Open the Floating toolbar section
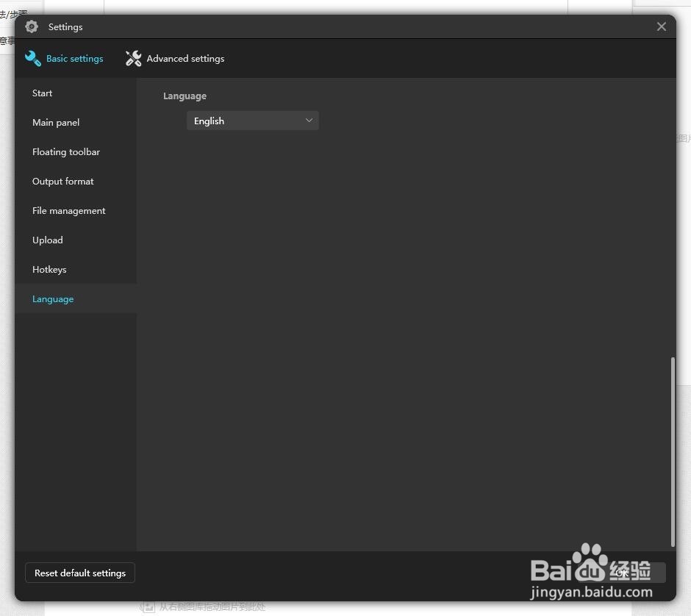Image resolution: width=691 pixels, height=616 pixels. point(76,152)
